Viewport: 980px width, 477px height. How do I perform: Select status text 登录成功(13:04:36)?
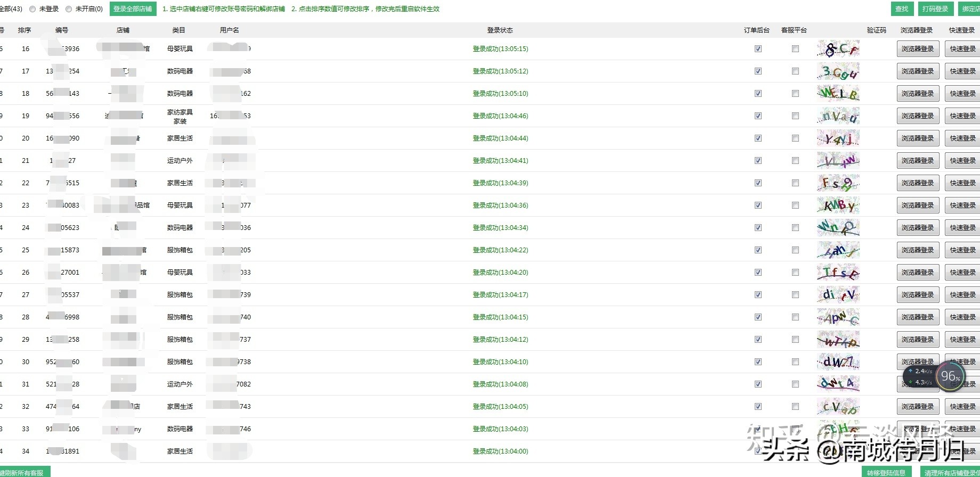[501, 205]
